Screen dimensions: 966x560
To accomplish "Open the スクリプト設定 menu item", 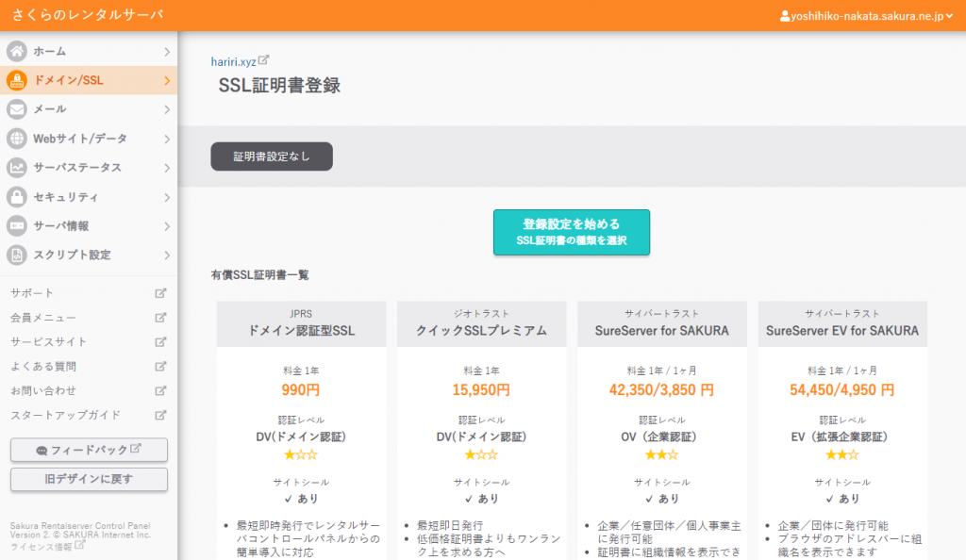I will (89, 255).
